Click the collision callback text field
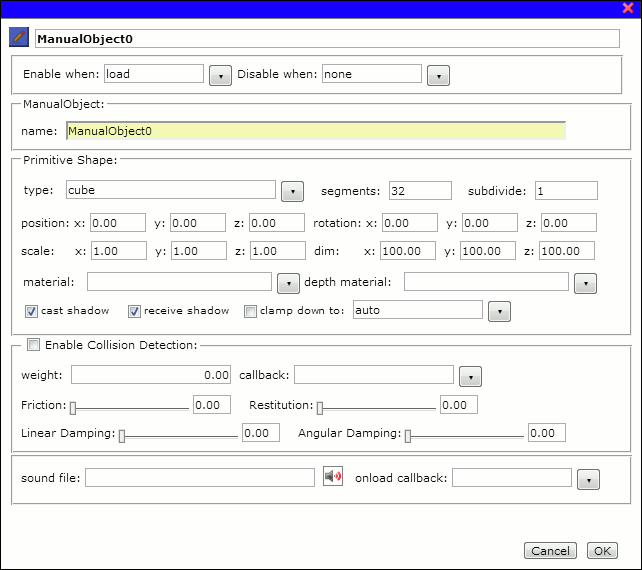 (x=374, y=375)
